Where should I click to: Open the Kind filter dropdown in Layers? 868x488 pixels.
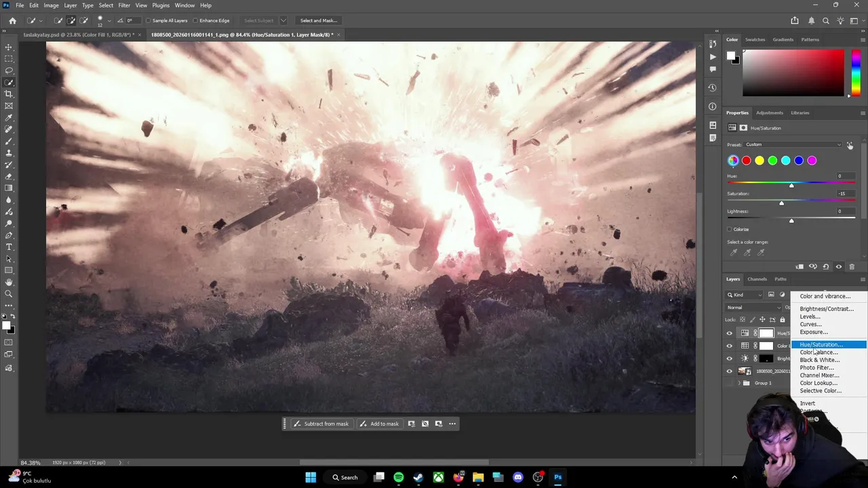click(x=744, y=295)
